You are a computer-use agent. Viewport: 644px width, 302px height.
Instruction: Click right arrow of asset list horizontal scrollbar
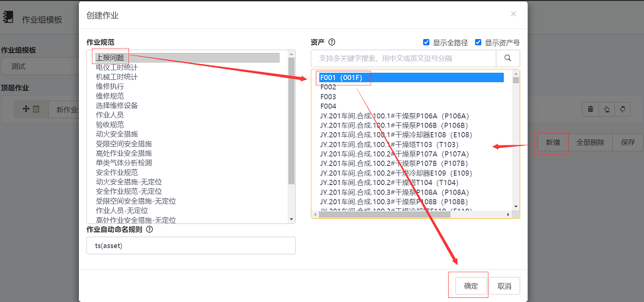coord(507,214)
